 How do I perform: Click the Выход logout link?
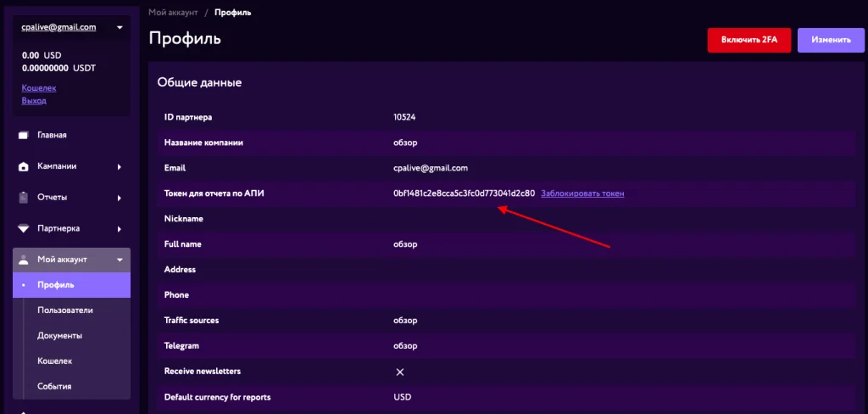click(34, 101)
